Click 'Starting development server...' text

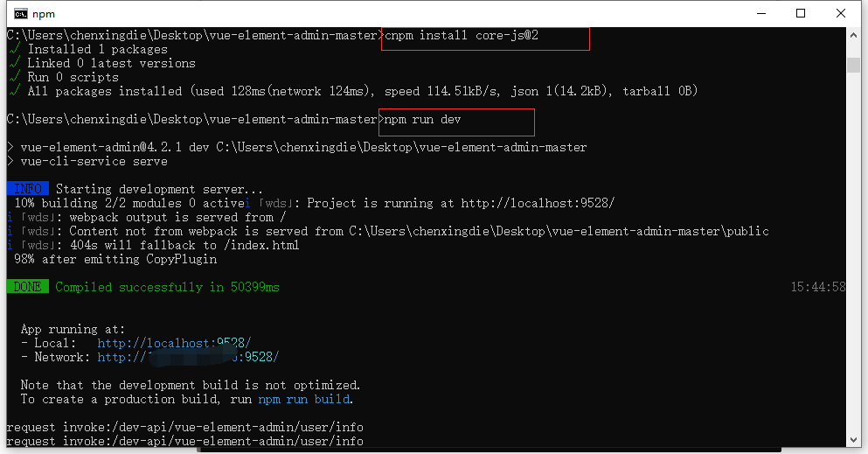point(159,189)
